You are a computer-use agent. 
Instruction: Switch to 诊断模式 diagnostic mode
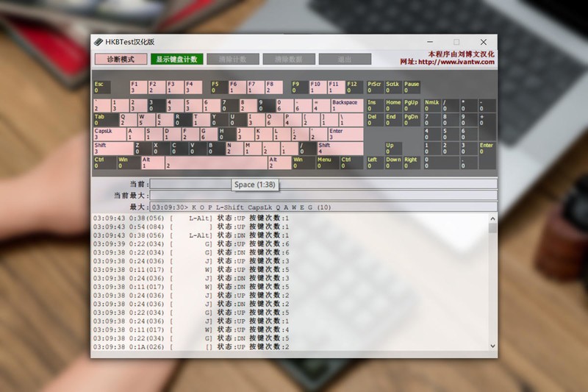[121, 60]
